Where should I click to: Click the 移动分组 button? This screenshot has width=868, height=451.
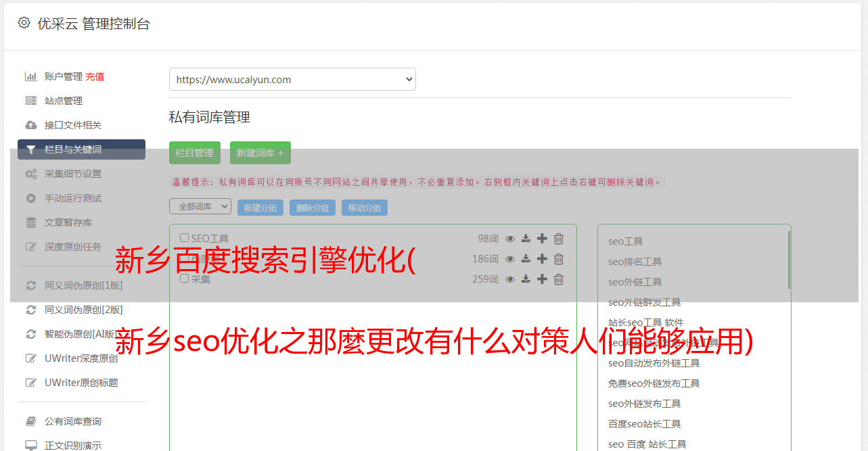pos(365,208)
